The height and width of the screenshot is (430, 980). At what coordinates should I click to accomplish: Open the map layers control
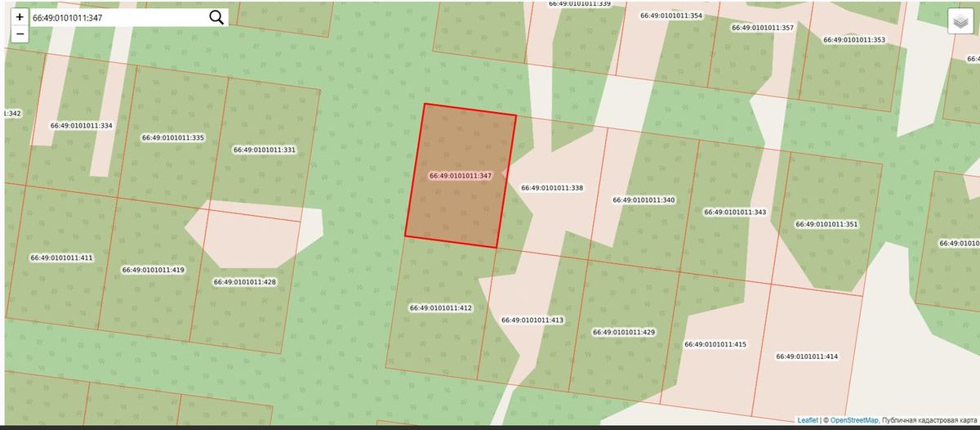pyautogui.click(x=960, y=21)
